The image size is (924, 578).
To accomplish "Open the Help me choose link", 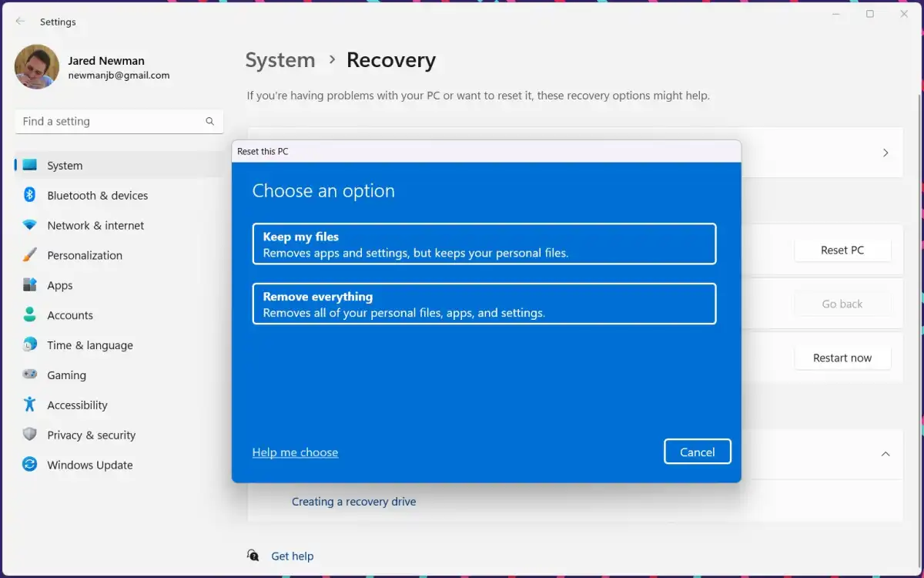I will pyautogui.click(x=295, y=452).
